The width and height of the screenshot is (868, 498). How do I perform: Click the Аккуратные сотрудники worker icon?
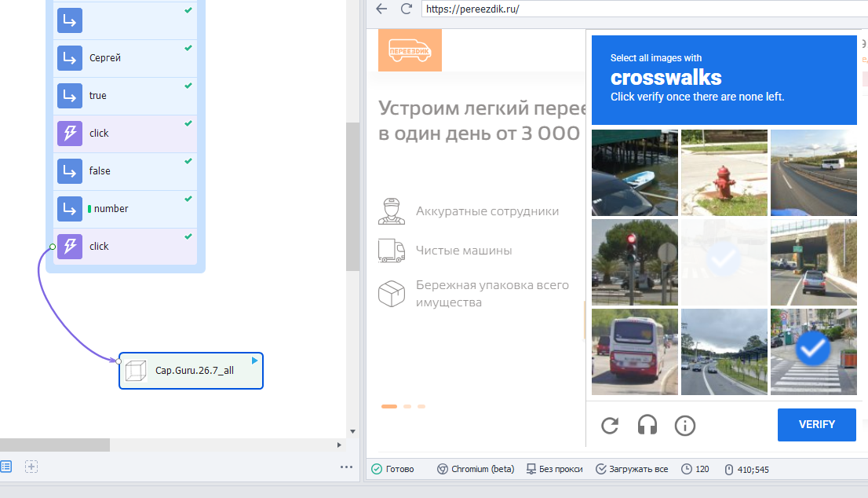(x=392, y=211)
